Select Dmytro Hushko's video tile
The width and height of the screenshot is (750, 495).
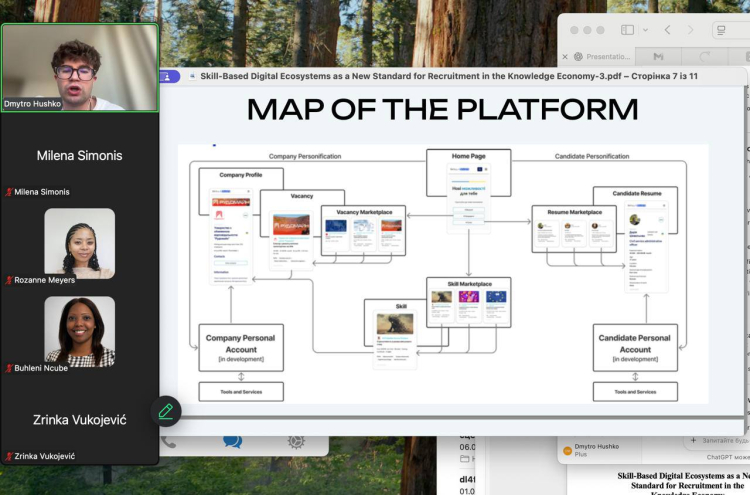[79, 67]
